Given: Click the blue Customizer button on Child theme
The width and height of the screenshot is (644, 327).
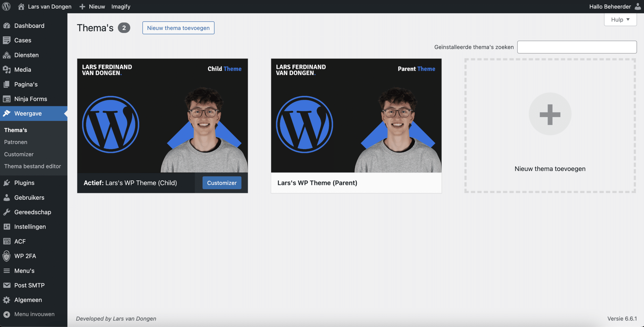Looking at the screenshot, I should pos(222,183).
